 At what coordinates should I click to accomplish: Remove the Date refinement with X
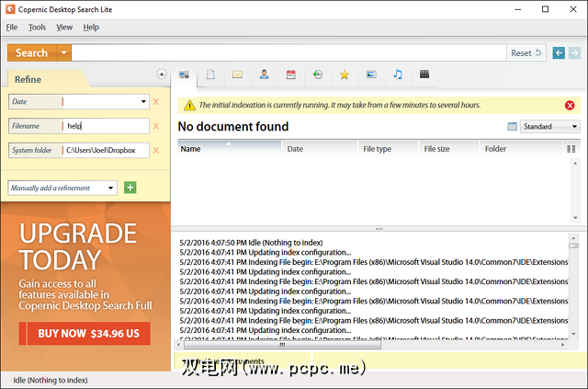pyautogui.click(x=156, y=101)
